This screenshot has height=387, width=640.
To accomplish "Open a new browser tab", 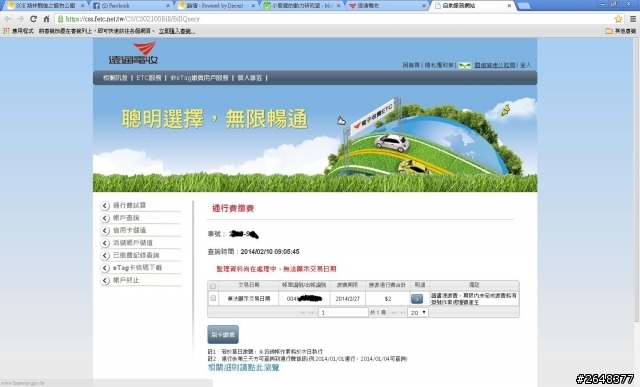I will point(524,6).
